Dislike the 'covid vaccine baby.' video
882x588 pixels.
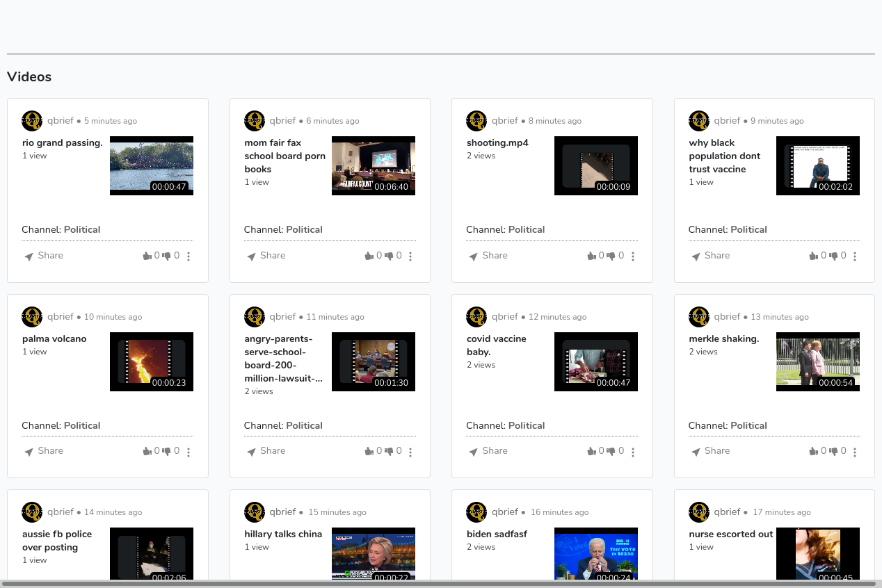click(x=611, y=451)
